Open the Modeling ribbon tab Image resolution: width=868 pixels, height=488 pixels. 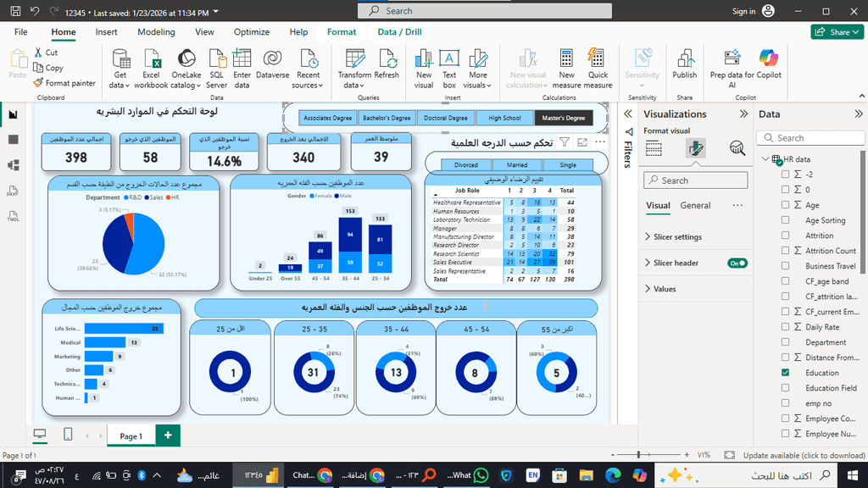click(156, 32)
